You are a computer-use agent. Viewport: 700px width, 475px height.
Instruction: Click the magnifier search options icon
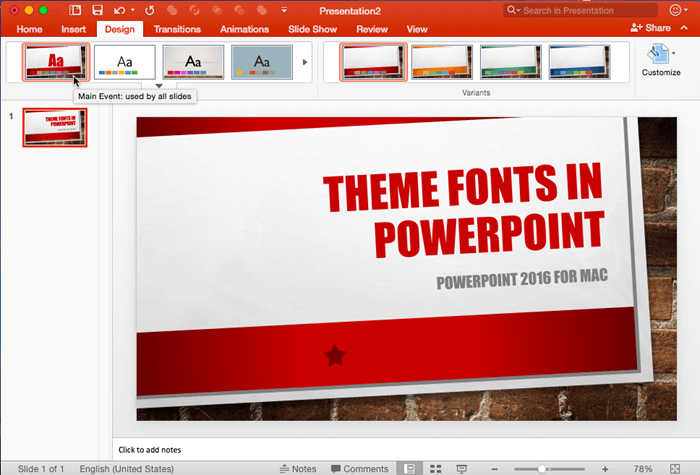click(513, 10)
